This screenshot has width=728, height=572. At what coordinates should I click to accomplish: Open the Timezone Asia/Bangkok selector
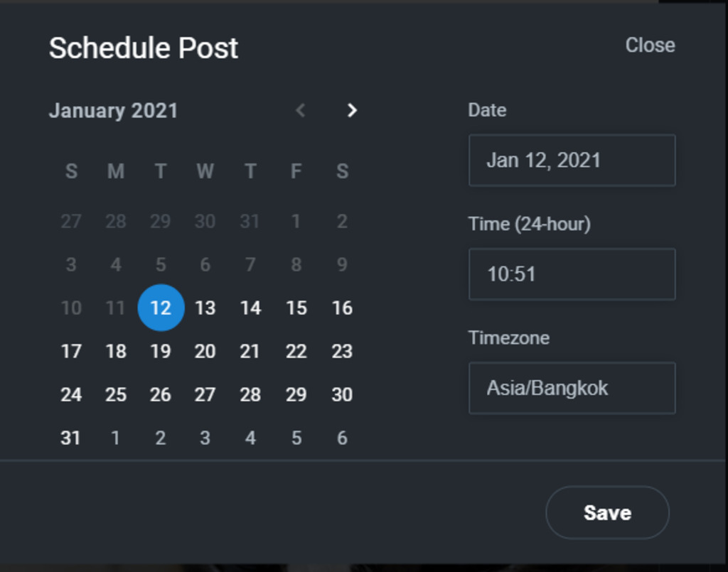[x=572, y=388]
